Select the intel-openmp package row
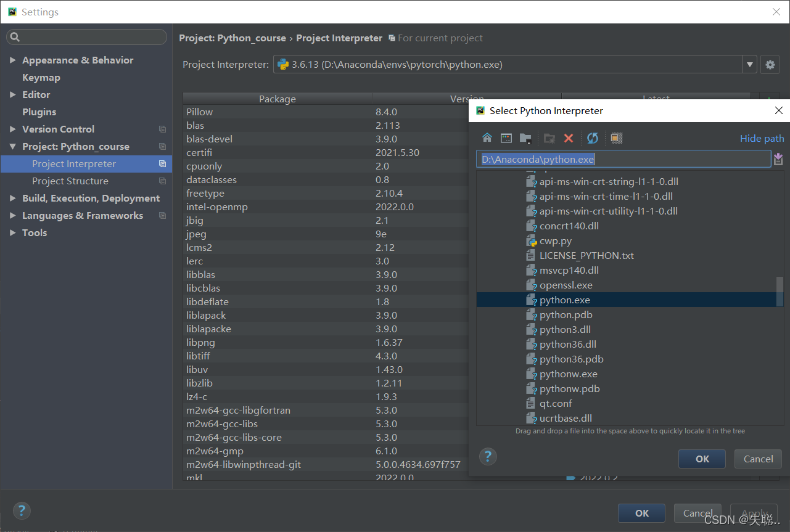Image resolution: width=790 pixels, height=532 pixels. tap(327, 207)
